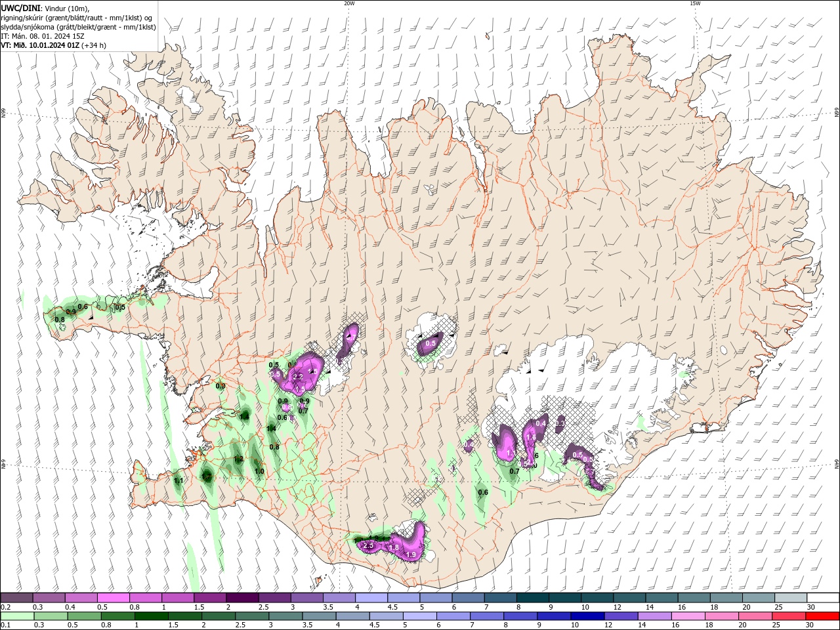840x630 pixels.
Task: Pick the white 30 swatch in upper legend row
Action: 822,598
